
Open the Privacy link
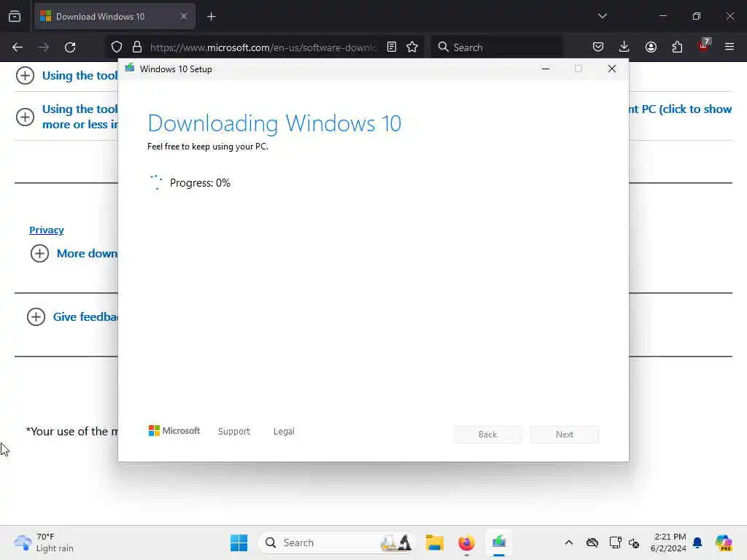(x=46, y=230)
